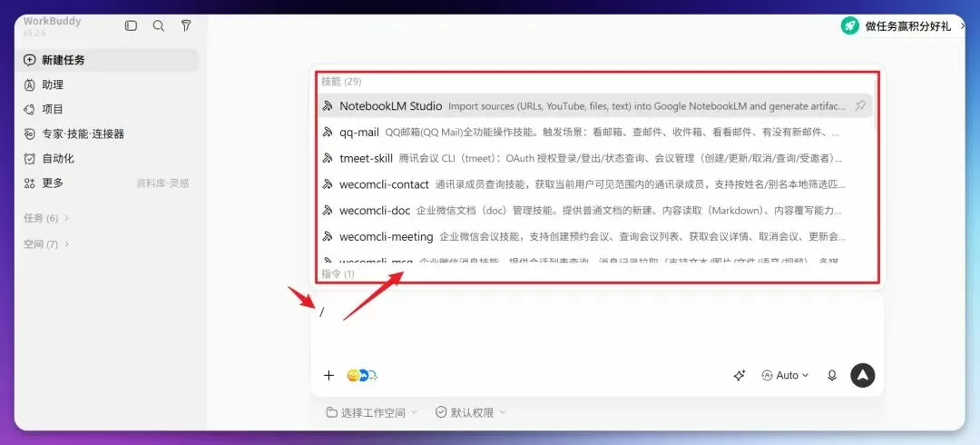Select the NotebookLM Studio skill
The width and height of the screenshot is (980, 445).
coord(594,105)
